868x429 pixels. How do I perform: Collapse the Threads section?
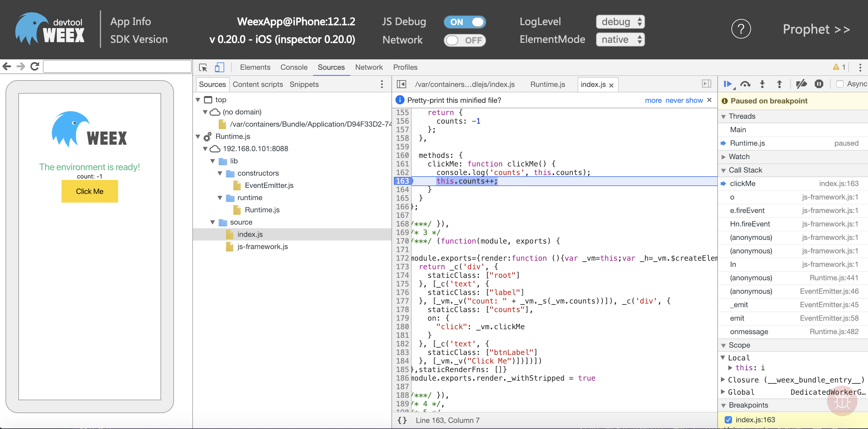(x=723, y=117)
